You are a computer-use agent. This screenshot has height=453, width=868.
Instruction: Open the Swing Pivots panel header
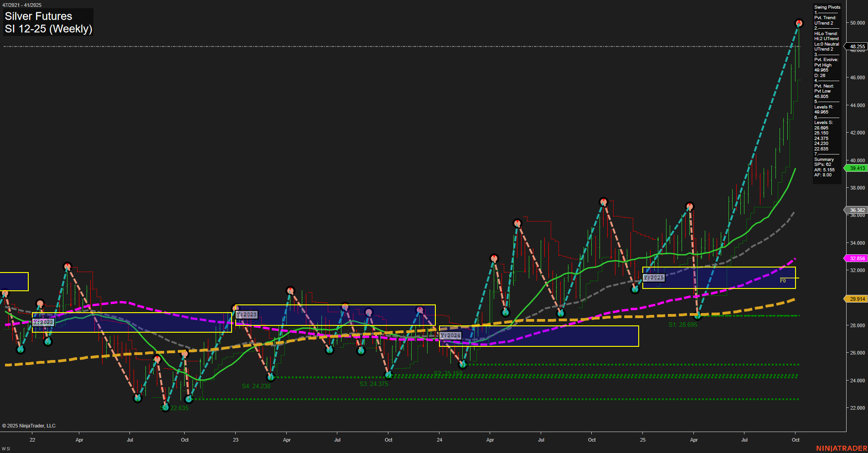pos(827,7)
